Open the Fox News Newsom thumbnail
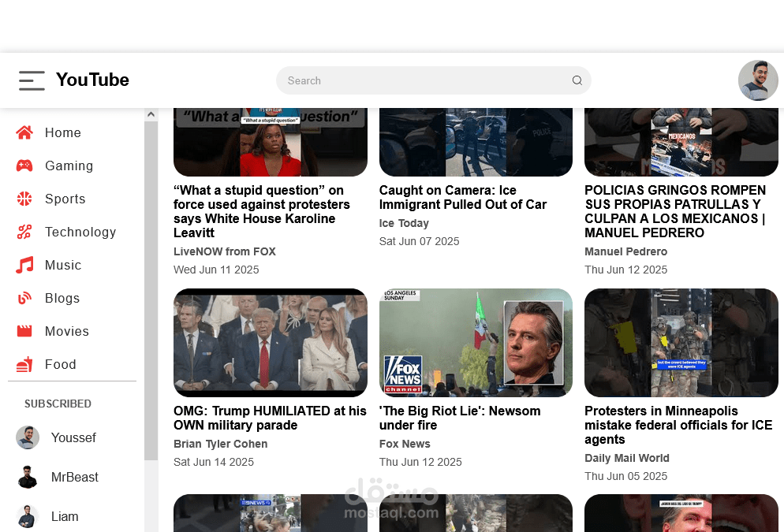The image size is (784, 532). (x=476, y=343)
